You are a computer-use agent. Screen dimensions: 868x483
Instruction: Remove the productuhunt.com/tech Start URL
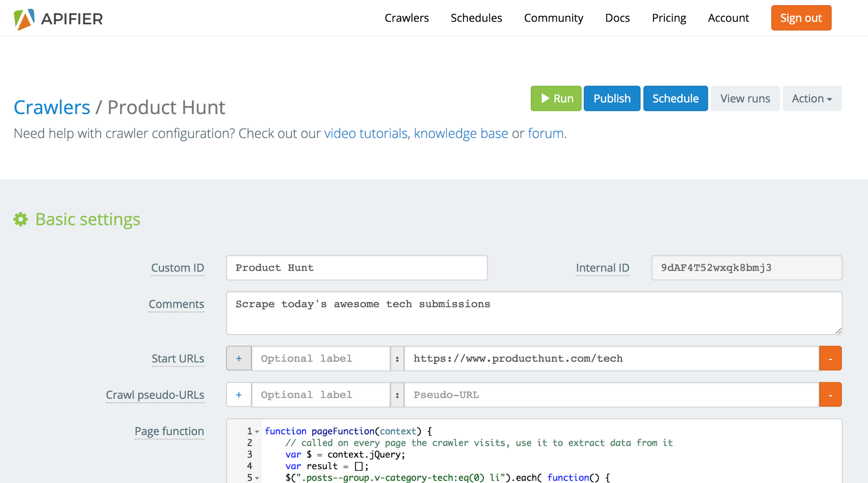coord(830,358)
